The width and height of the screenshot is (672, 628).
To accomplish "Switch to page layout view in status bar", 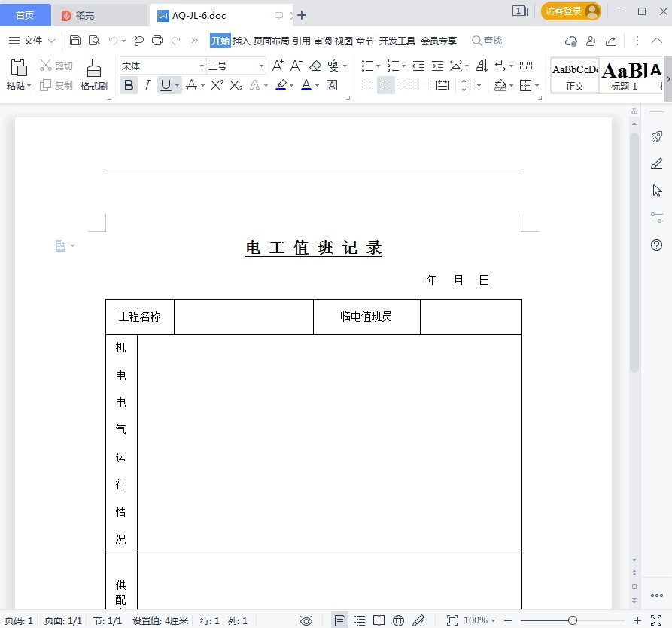I will (340, 620).
